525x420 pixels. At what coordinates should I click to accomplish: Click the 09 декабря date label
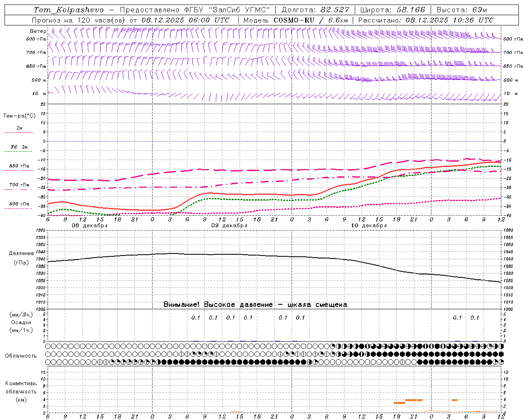(229, 226)
